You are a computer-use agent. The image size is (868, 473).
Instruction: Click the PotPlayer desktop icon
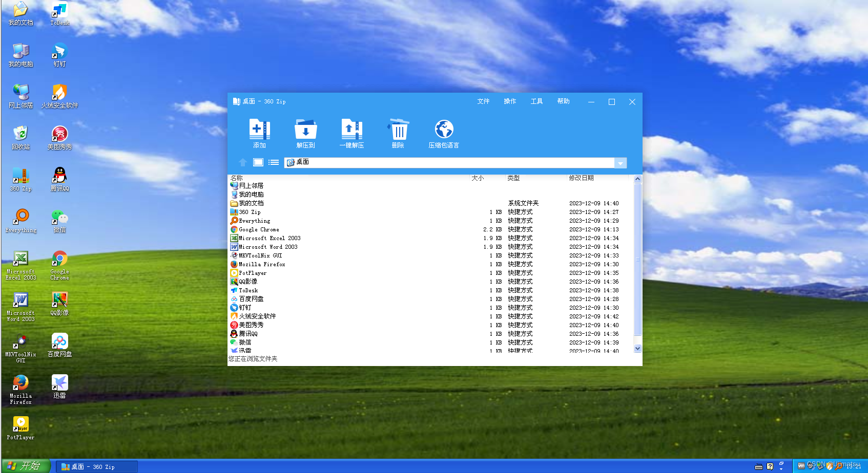pos(20,428)
